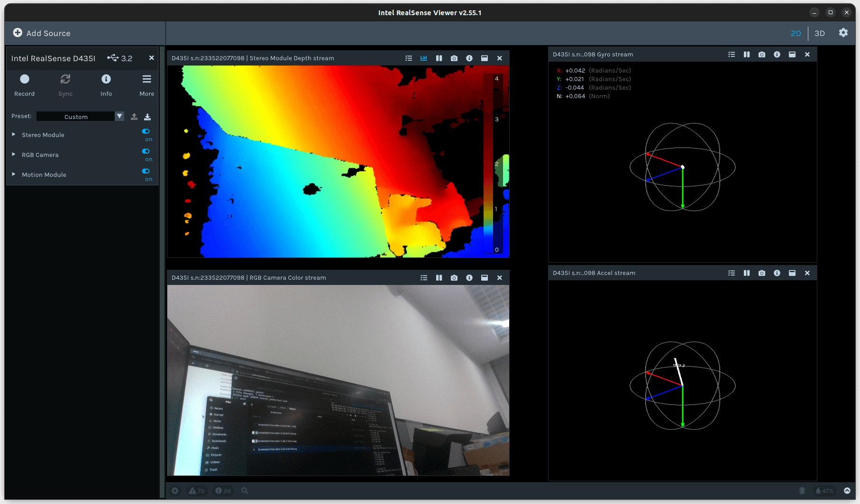
Task: Toggle the RGB Camera on switch
Action: tap(146, 151)
